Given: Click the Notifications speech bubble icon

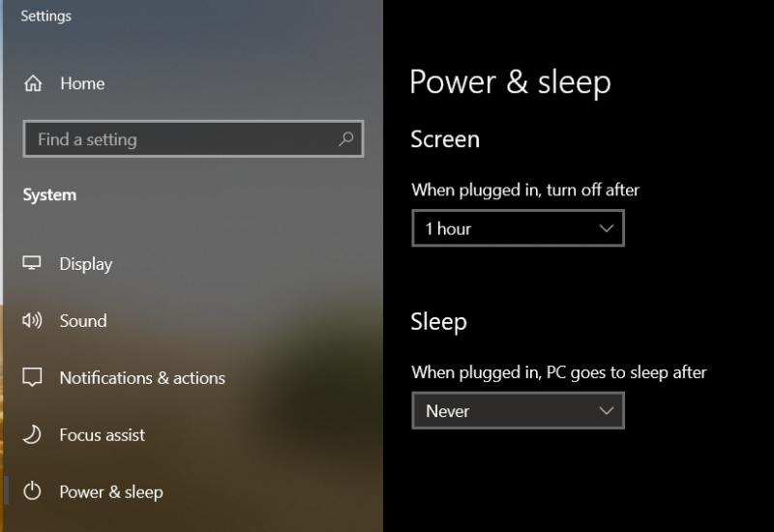Looking at the screenshot, I should coord(33,377).
